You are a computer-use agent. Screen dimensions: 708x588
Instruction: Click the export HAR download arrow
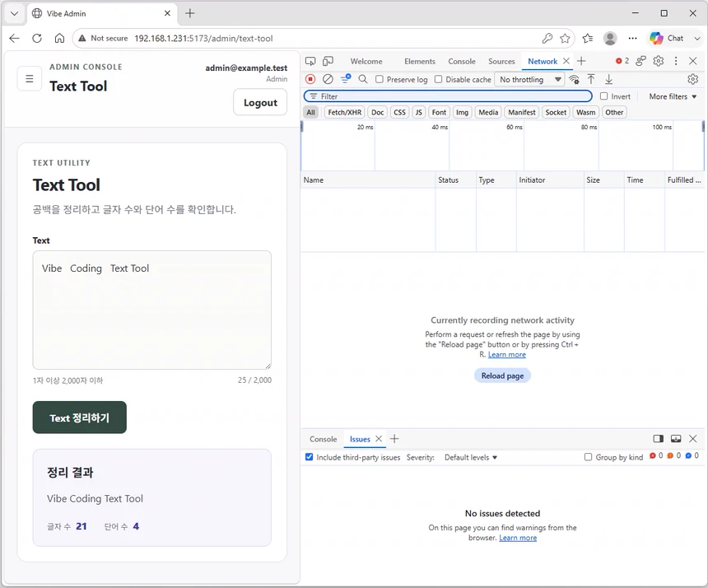pos(608,80)
